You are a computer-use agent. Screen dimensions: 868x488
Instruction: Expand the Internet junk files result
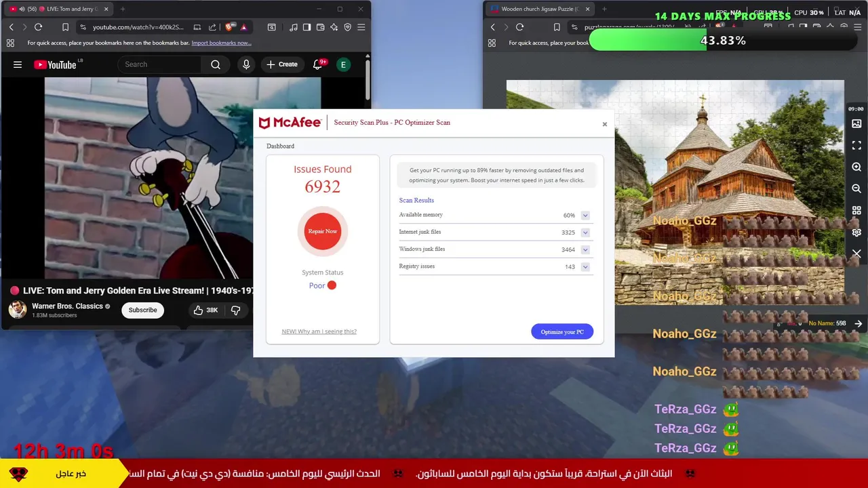(585, 232)
